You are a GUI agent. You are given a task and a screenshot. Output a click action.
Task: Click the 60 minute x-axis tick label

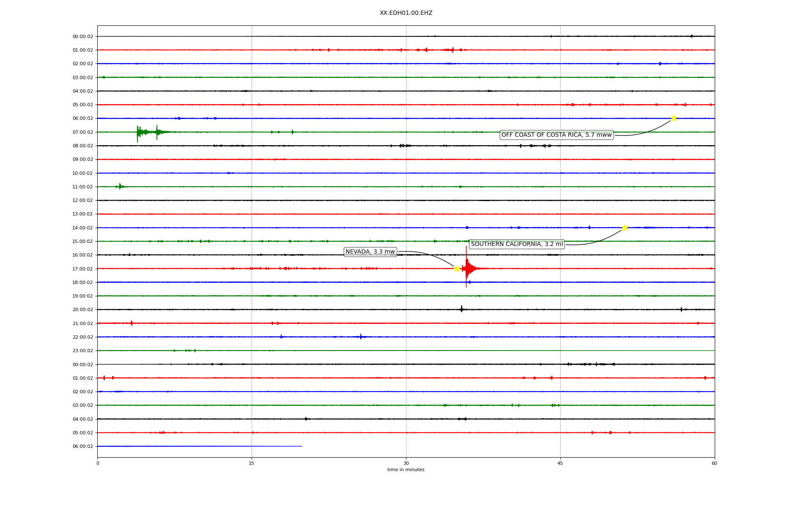click(x=714, y=463)
